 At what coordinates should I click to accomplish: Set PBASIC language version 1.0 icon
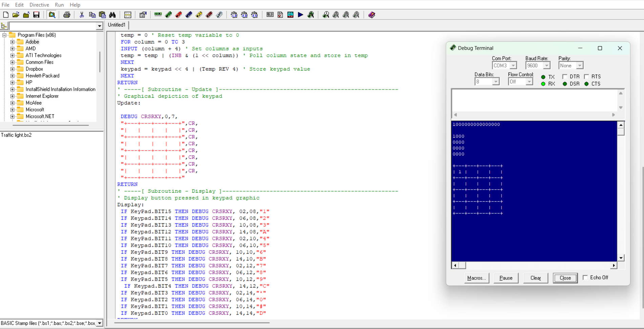point(234,15)
